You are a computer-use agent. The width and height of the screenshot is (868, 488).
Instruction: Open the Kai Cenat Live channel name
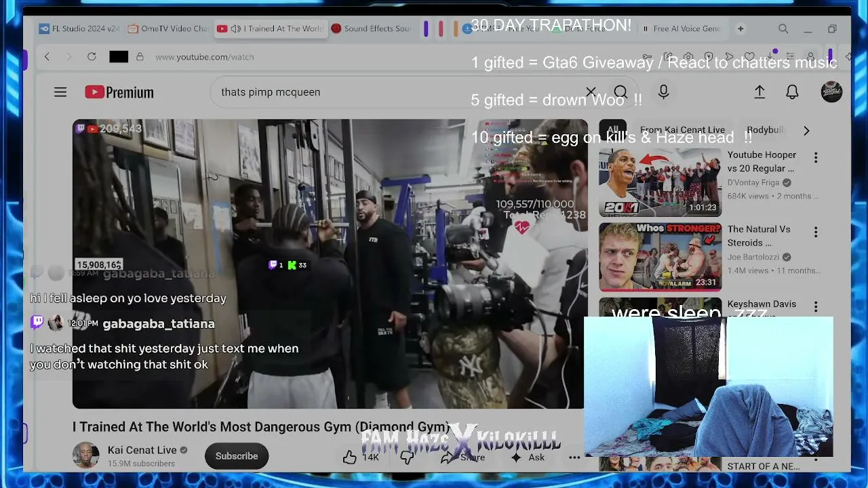(142, 450)
